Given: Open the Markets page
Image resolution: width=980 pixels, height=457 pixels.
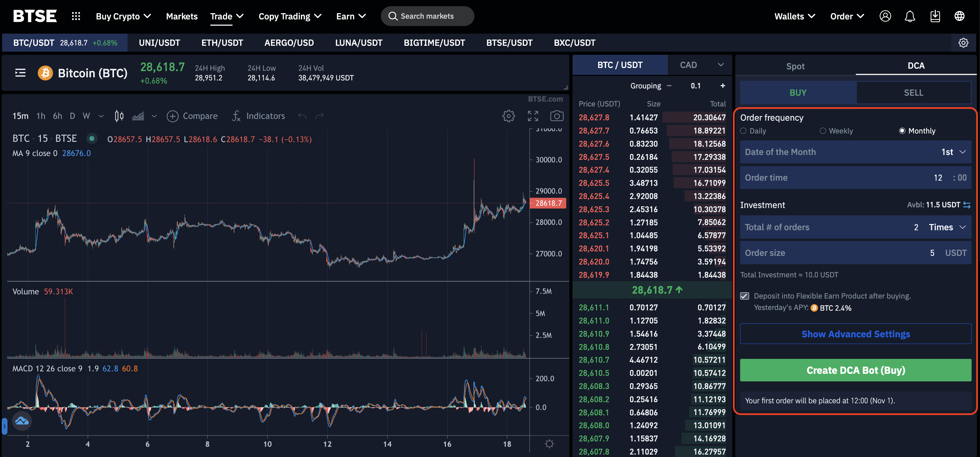Looking at the screenshot, I should (x=182, y=16).
